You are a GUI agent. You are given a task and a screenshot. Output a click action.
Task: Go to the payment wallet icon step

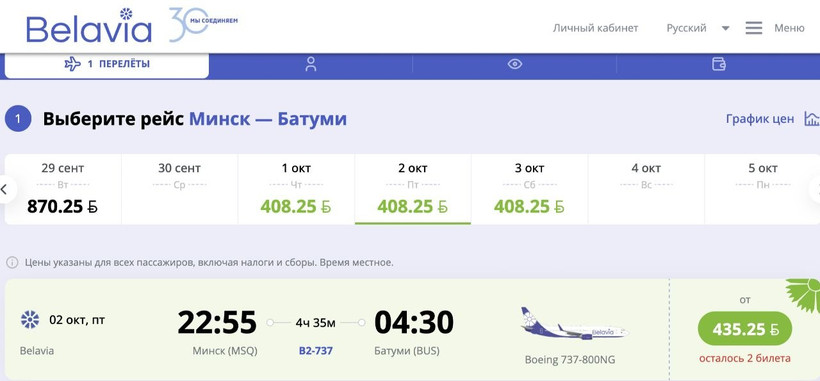pos(719,64)
